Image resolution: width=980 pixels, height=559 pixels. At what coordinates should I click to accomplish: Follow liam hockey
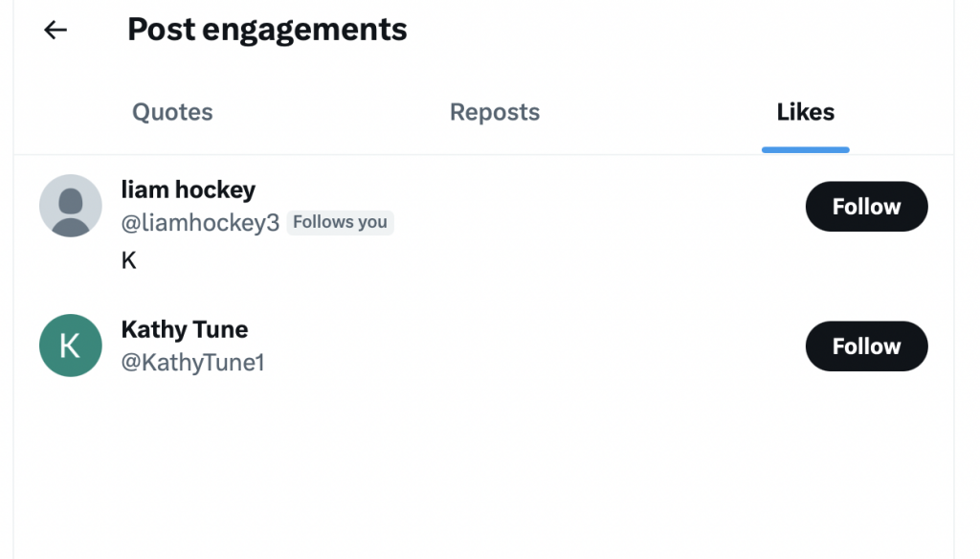pos(866,207)
